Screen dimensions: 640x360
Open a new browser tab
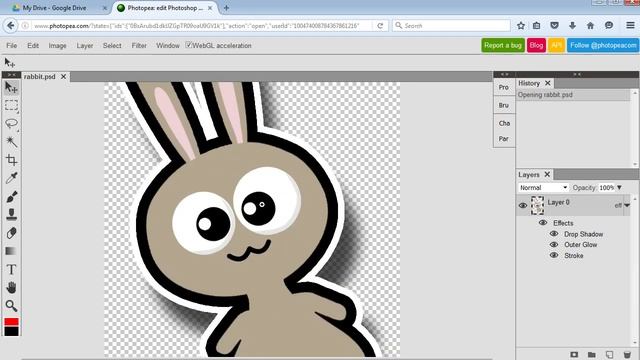click(x=226, y=8)
